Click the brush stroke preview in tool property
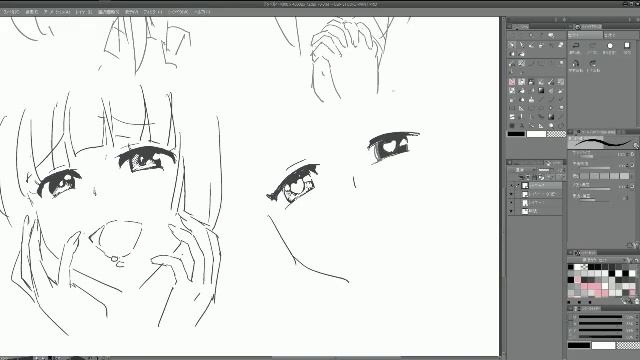The image size is (640, 360). point(600,142)
